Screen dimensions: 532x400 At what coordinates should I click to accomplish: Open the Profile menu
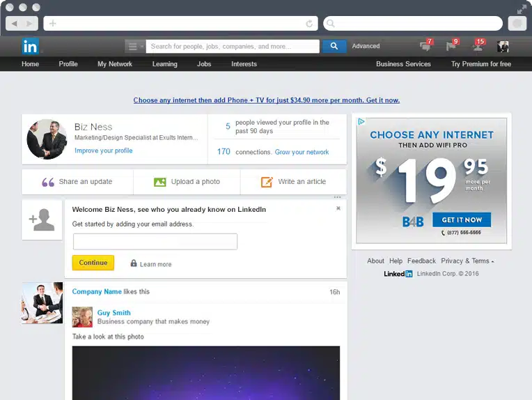click(68, 64)
